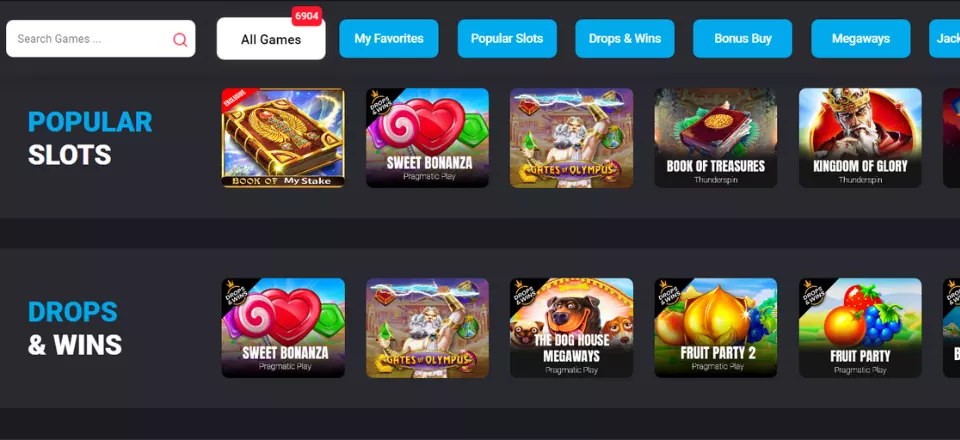Open the My Favorites category
The height and width of the screenshot is (440, 960).
click(x=389, y=39)
